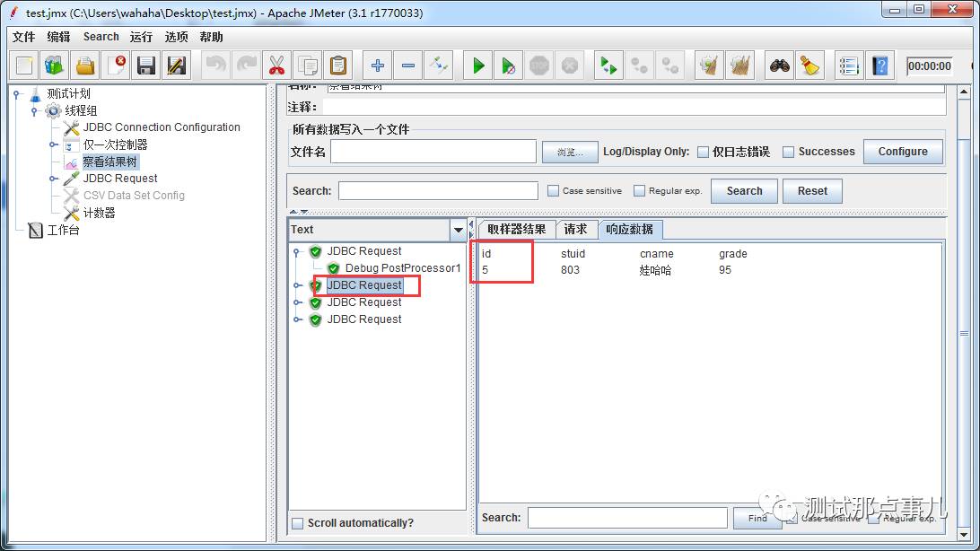This screenshot has height=551, width=980.
Task: Open the 选项 menu
Action: point(176,37)
